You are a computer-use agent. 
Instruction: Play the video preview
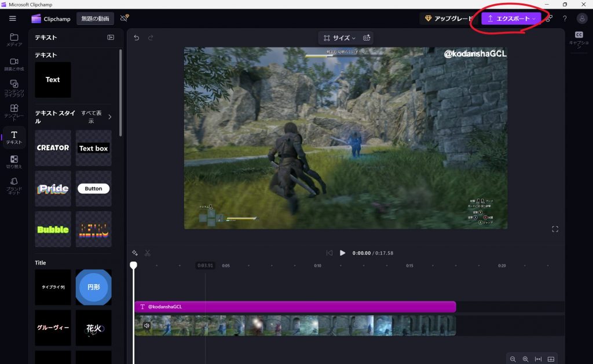pyautogui.click(x=342, y=253)
